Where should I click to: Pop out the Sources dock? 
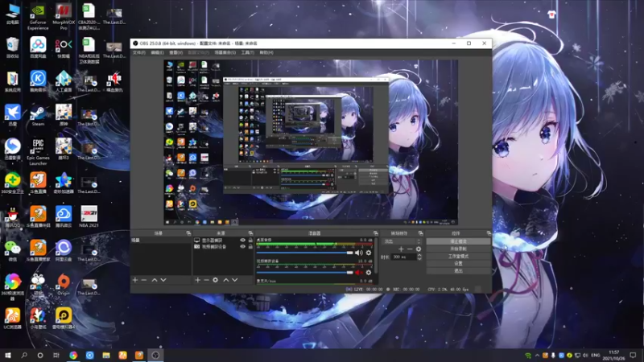click(250, 233)
